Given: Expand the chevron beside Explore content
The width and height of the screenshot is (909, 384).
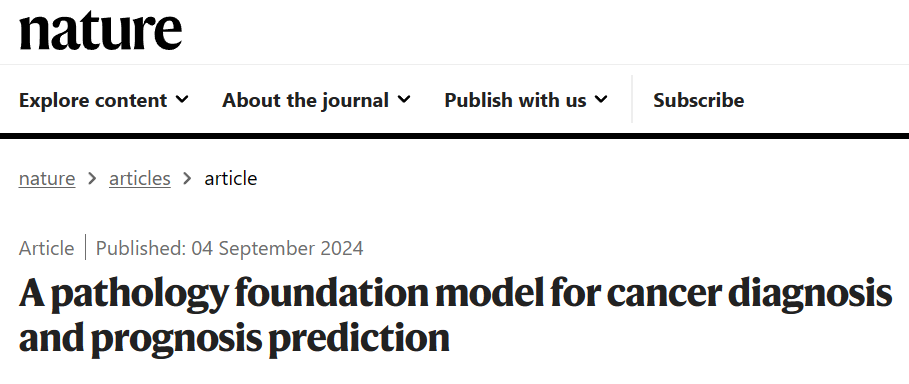Looking at the screenshot, I should (x=182, y=100).
